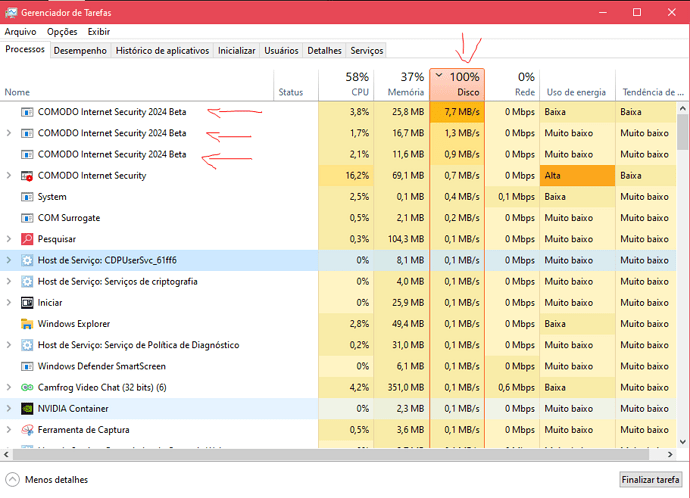Collapse details with Menos detalhes chevron
Image resolution: width=690 pixels, height=498 pixels.
(14, 479)
